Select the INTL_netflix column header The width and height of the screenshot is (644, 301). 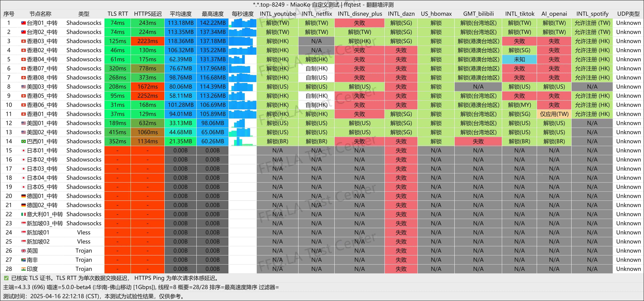click(x=316, y=14)
